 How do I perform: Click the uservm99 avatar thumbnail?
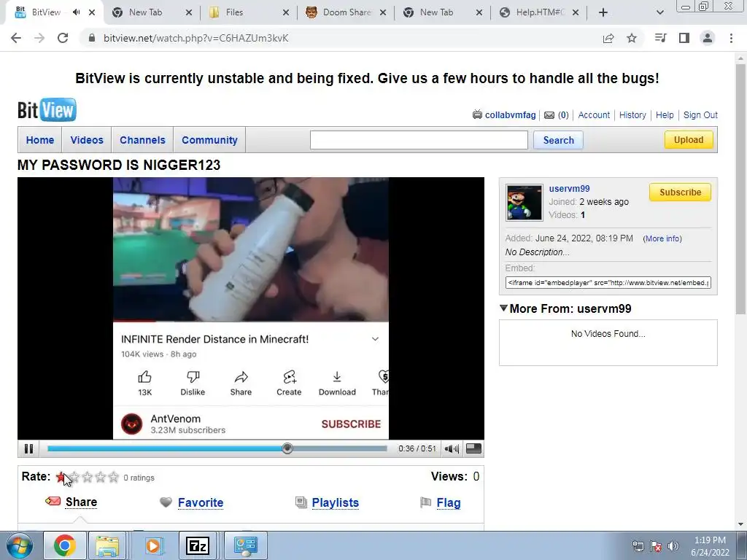click(524, 203)
